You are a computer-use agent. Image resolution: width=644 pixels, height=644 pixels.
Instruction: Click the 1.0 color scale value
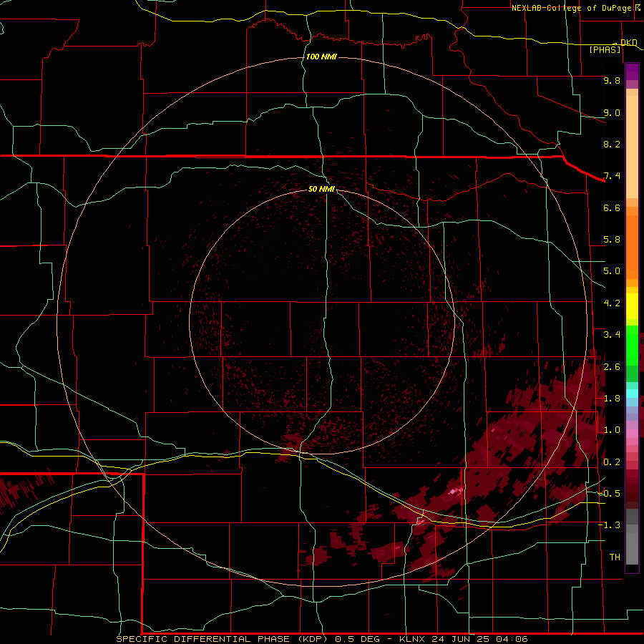(x=612, y=430)
